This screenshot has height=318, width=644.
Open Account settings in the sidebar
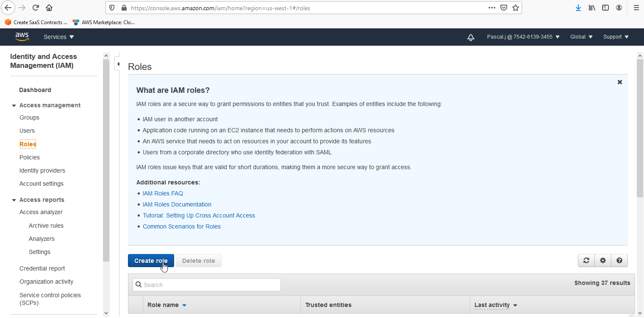click(x=42, y=184)
